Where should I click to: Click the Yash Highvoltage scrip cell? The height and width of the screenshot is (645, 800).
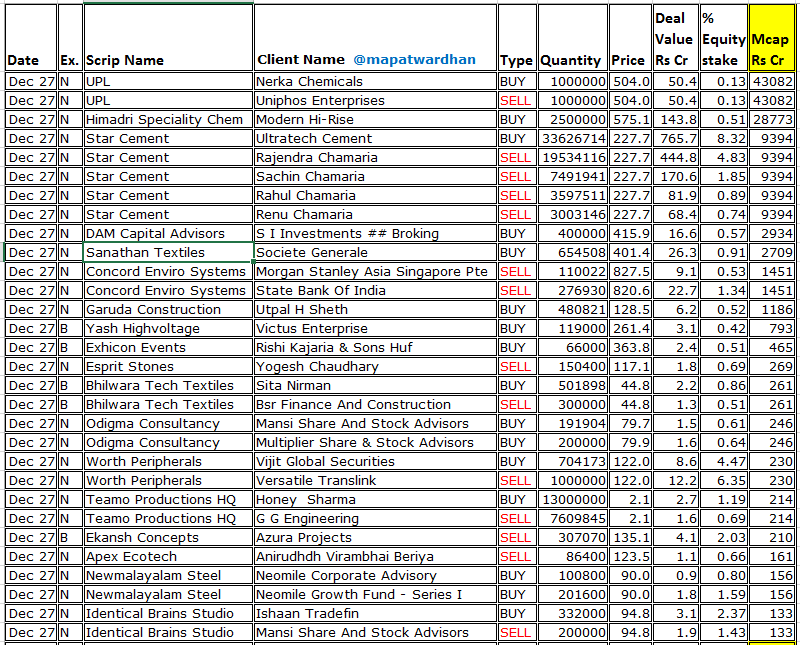tap(168, 328)
